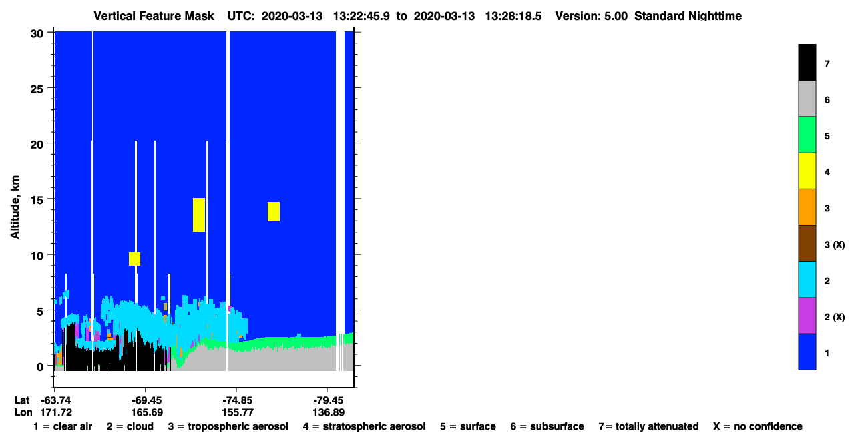This screenshot has width=868, height=445.
Task: Click the black color swatch labeled 7
Action: pos(807,63)
